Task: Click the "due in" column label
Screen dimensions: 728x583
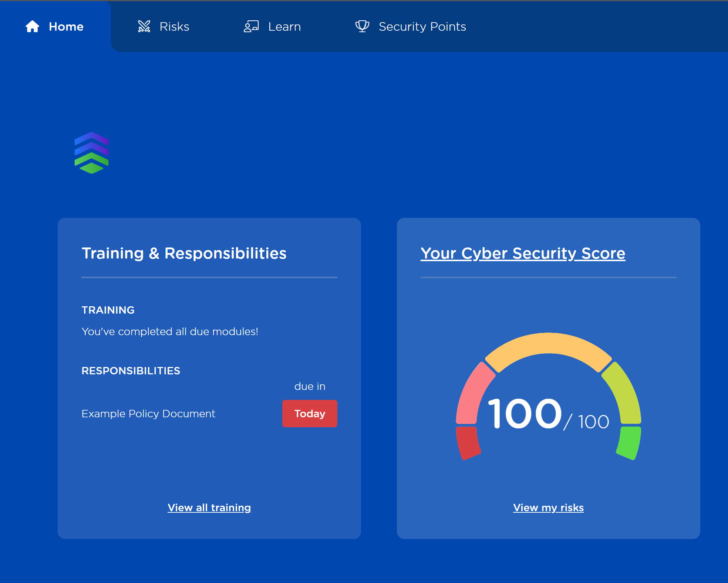Action: 310,386
